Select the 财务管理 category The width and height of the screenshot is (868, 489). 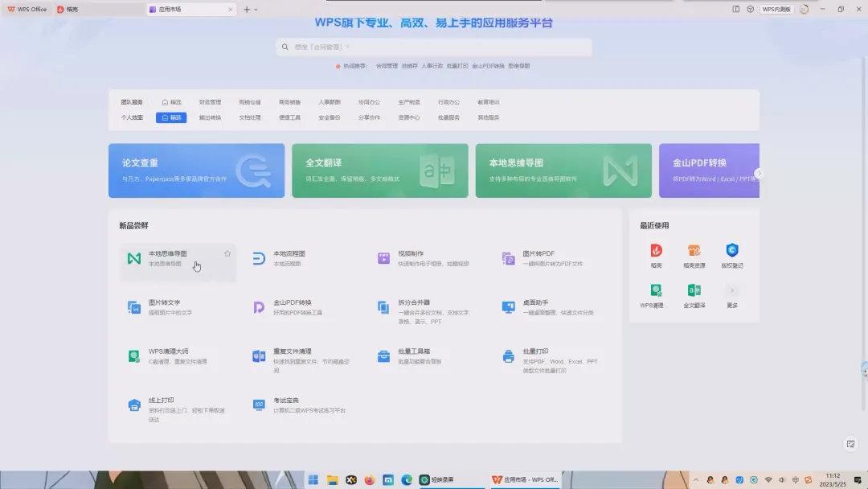tap(210, 102)
